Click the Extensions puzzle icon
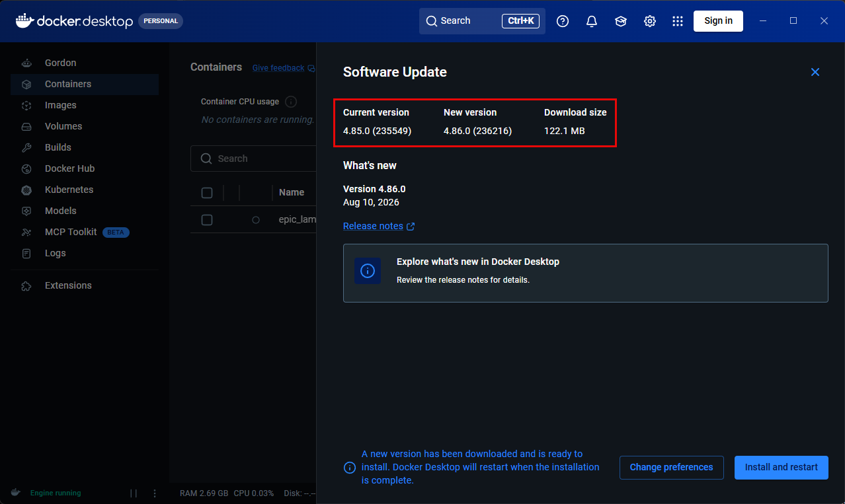Viewport: 845px width, 504px height. pyautogui.click(x=26, y=285)
